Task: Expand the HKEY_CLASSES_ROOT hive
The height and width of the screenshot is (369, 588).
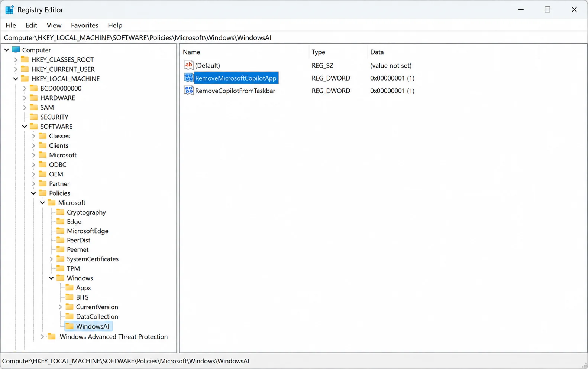Action: pos(16,59)
